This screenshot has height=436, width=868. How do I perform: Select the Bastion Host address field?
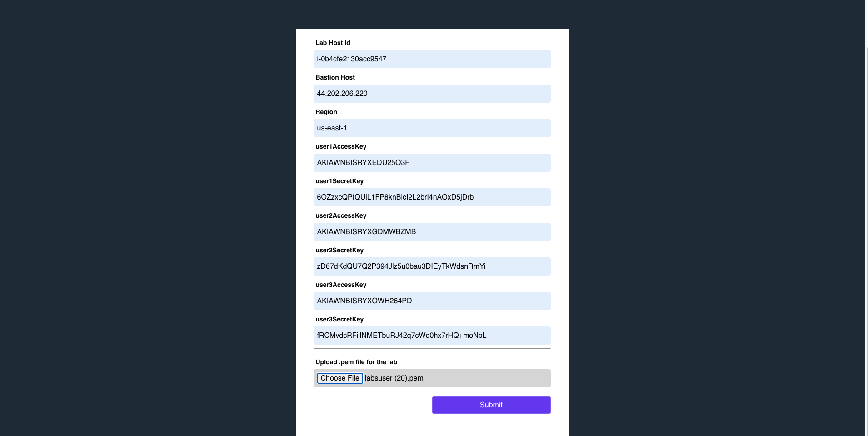click(432, 93)
